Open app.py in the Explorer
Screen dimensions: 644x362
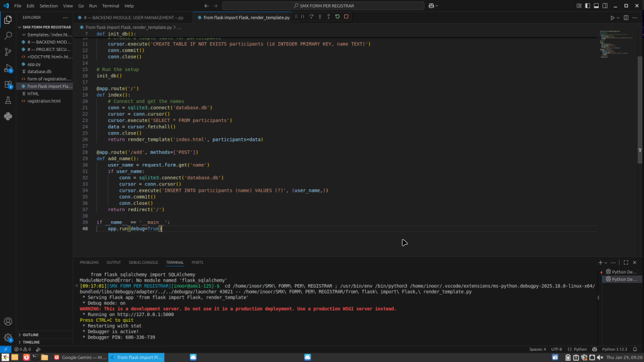pos(34,64)
